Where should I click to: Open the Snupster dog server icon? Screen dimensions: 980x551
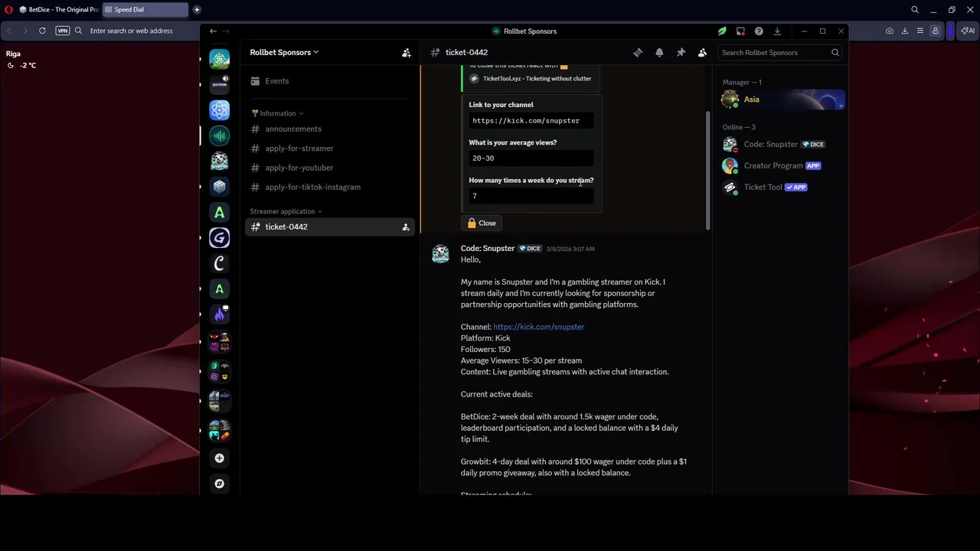tap(220, 161)
